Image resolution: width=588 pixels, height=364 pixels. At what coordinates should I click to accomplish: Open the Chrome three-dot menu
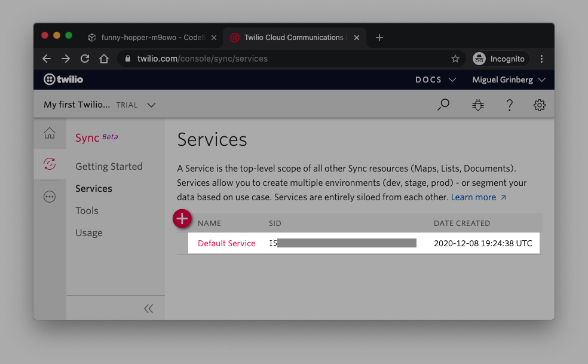click(x=541, y=59)
